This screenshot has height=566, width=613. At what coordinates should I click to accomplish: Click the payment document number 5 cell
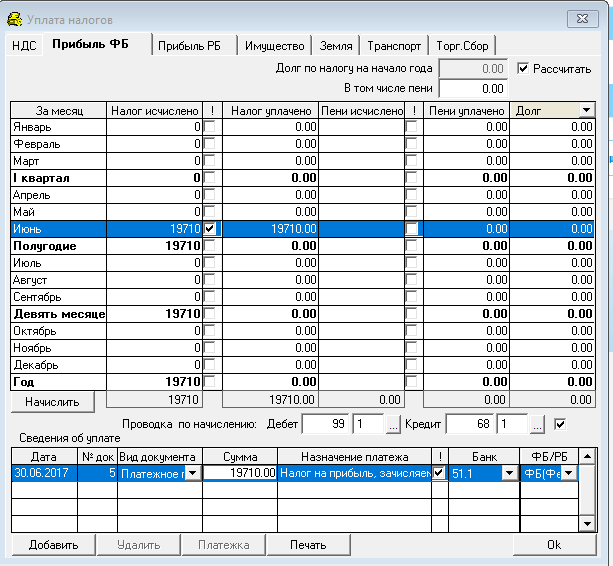click(97, 473)
